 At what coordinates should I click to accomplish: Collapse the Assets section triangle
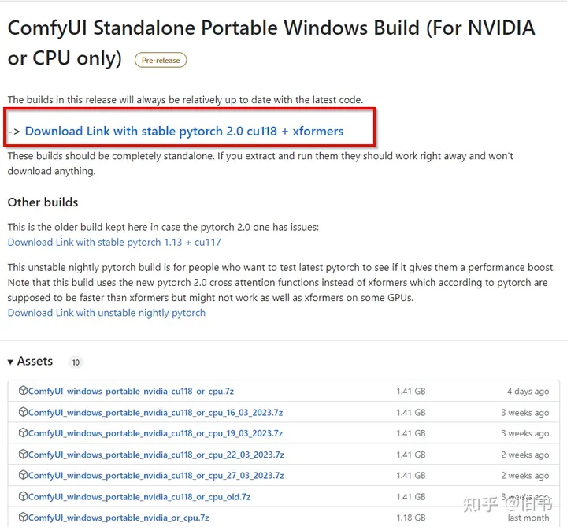point(11,362)
